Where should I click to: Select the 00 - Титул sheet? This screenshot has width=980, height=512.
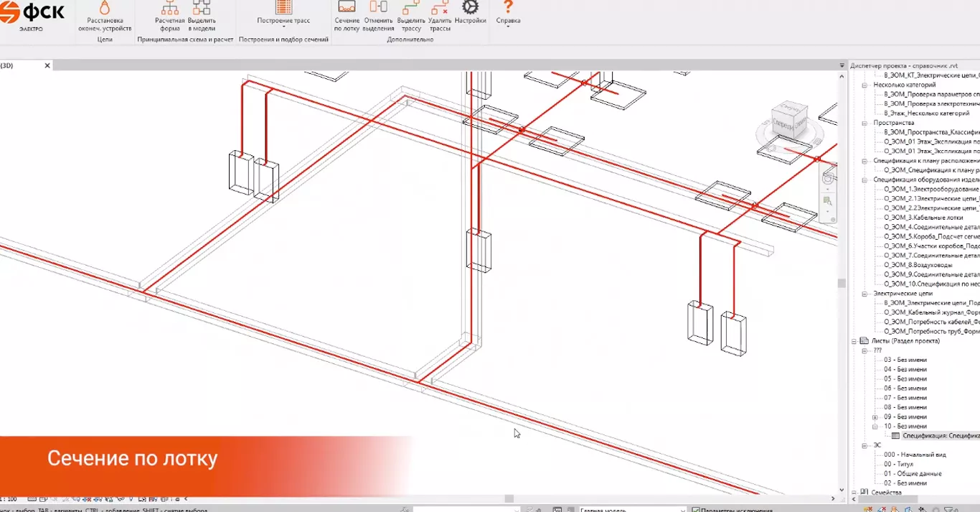tap(900, 464)
